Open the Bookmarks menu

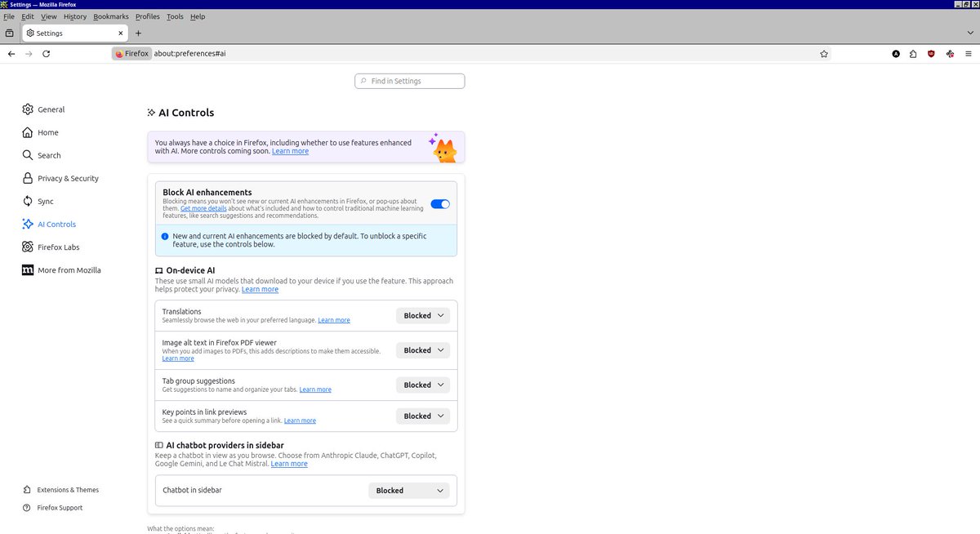[111, 16]
